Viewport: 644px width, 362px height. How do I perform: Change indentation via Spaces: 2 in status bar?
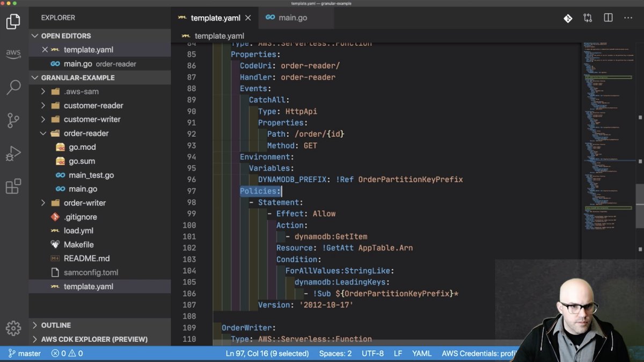point(335,353)
